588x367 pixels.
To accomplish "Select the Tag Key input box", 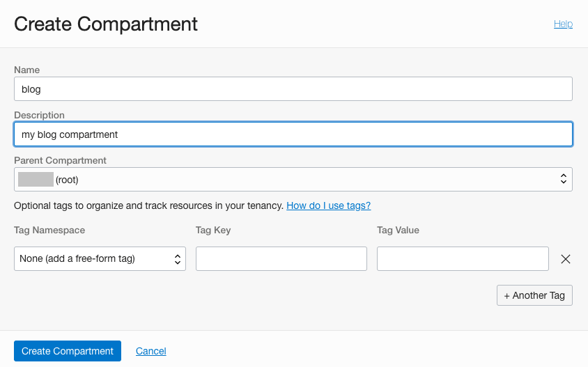I will 281,259.
